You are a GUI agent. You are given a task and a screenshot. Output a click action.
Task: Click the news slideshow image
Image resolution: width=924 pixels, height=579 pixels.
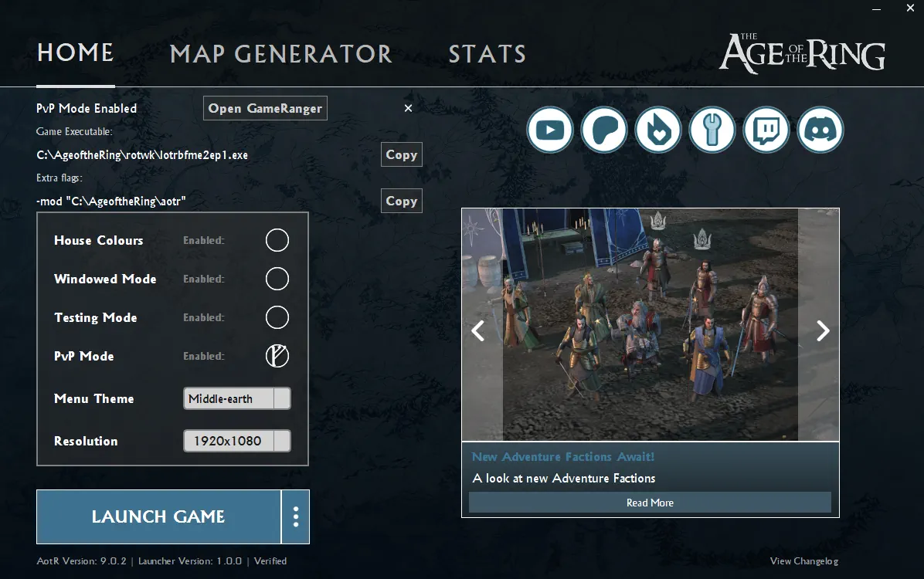pyautogui.click(x=650, y=324)
